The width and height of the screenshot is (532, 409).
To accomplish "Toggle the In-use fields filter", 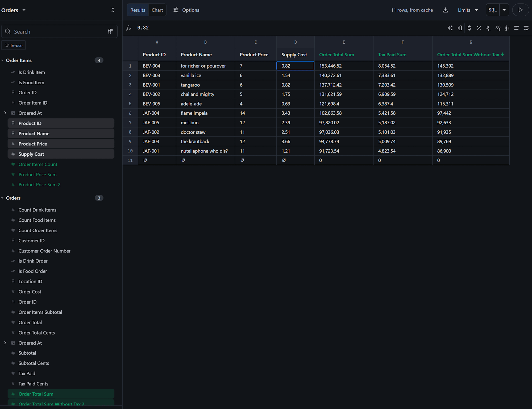I will coord(14,45).
